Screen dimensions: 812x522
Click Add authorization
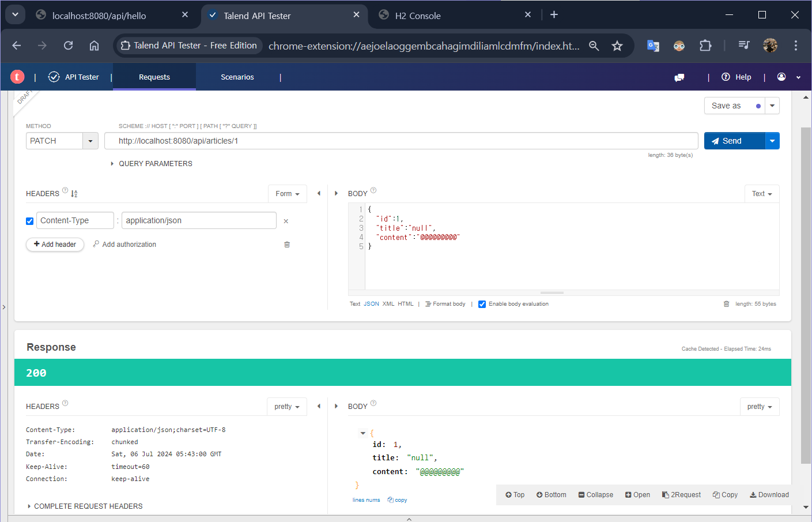[x=124, y=245]
